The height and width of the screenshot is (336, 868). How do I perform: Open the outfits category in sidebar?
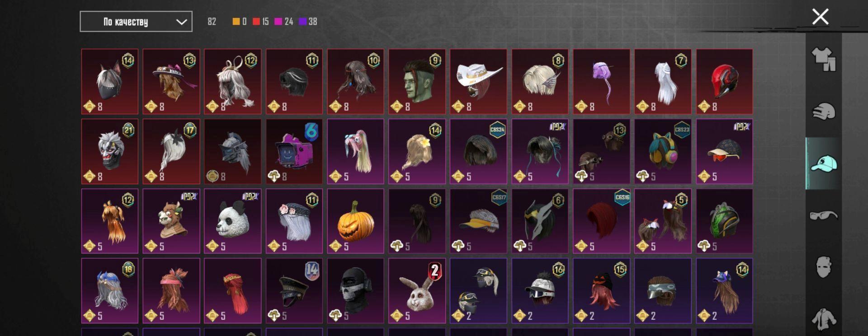[x=824, y=59]
